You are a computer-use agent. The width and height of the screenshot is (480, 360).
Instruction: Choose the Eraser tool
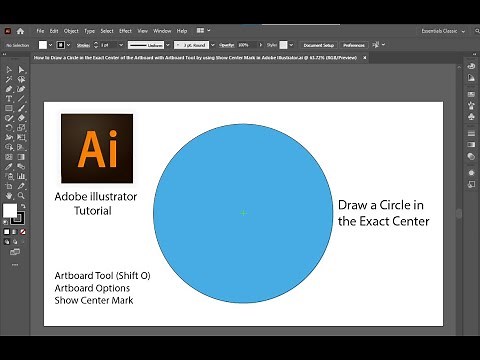[21, 118]
